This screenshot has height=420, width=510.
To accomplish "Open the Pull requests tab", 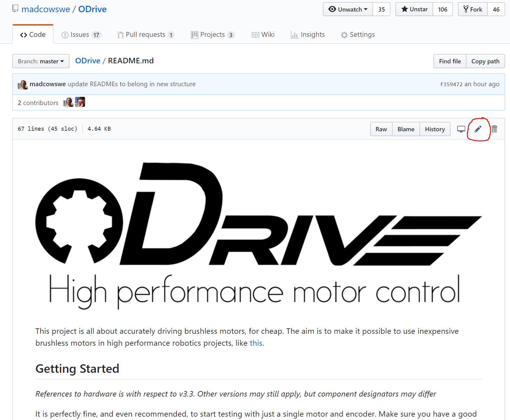I will point(146,35).
